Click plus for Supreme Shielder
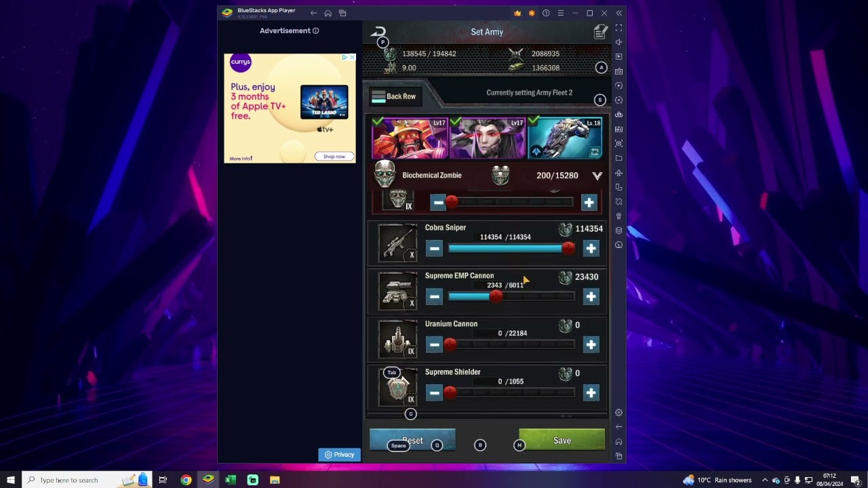Screen dimensions: 868x488 click(591, 393)
